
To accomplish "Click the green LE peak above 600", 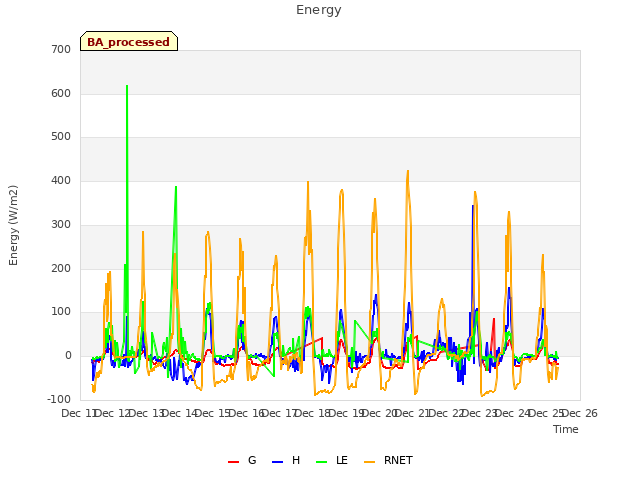I will pos(127,86).
